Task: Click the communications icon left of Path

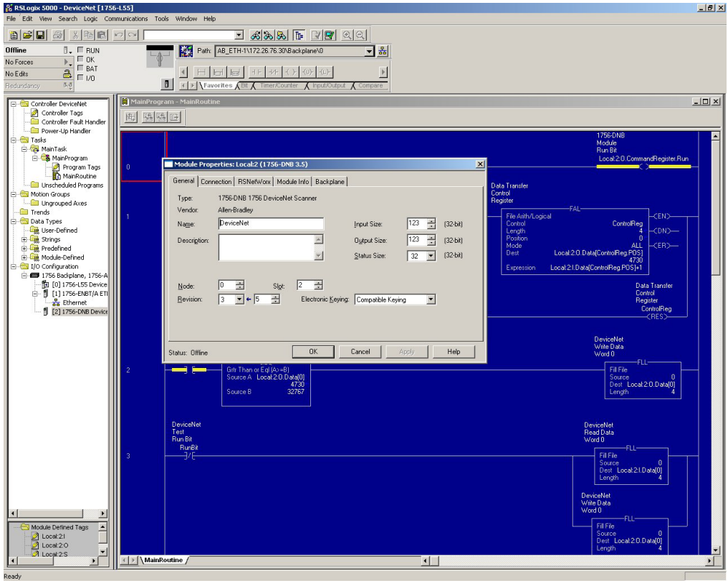Action: tap(186, 51)
